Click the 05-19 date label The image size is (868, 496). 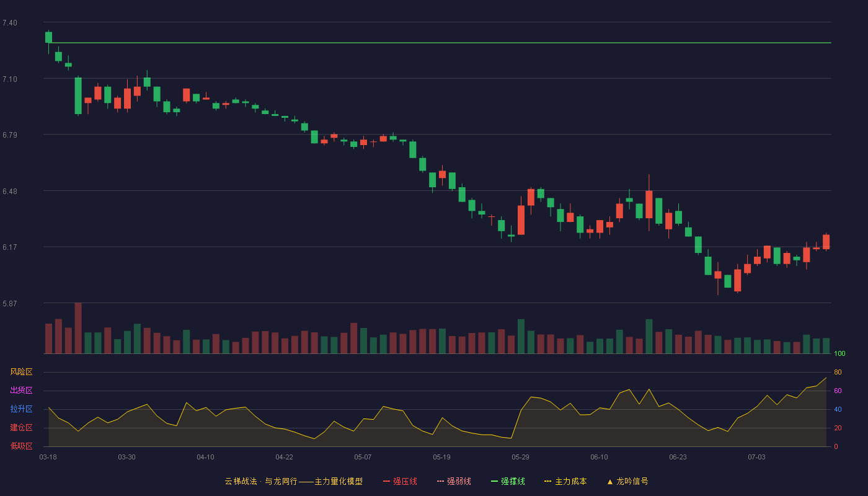click(x=441, y=457)
